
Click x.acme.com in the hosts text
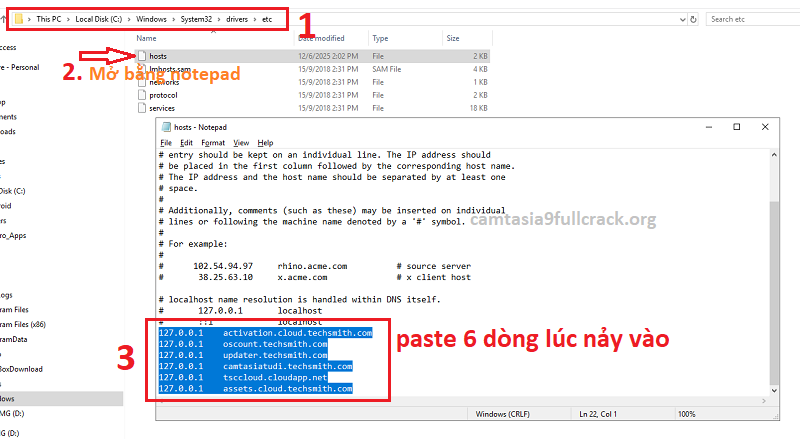[x=303, y=278]
